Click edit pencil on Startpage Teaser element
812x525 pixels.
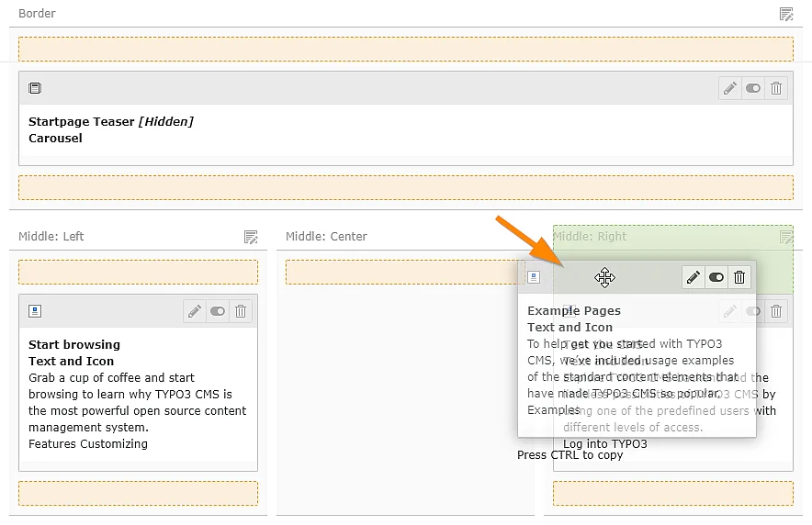coord(730,88)
